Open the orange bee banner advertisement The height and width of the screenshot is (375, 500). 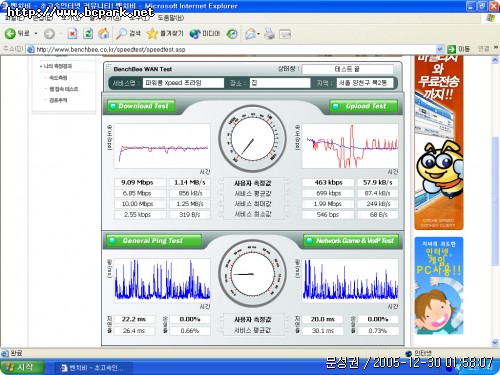tap(439, 143)
